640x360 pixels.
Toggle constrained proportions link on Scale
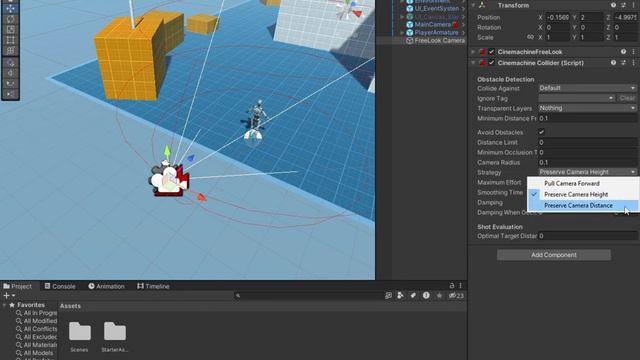(x=530, y=37)
